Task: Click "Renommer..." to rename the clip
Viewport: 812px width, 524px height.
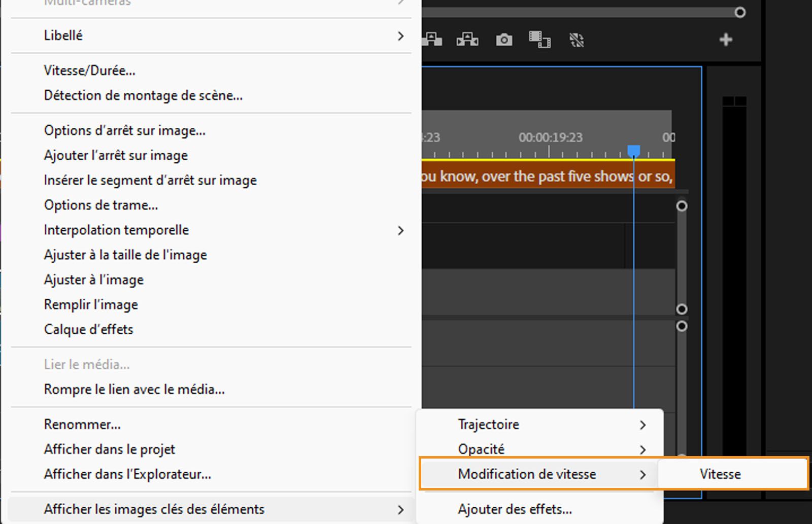Action: [82, 424]
